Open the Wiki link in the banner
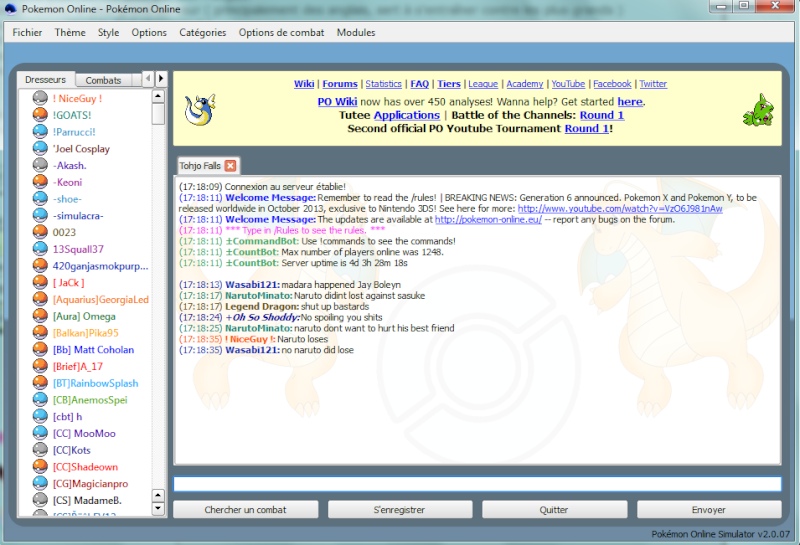Screen dimensions: 800x545 coord(304,84)
